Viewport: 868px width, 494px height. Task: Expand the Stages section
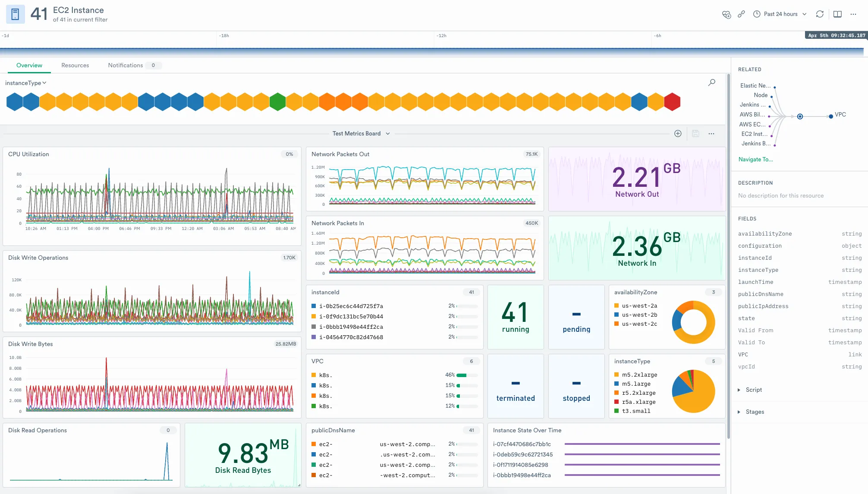751,412
